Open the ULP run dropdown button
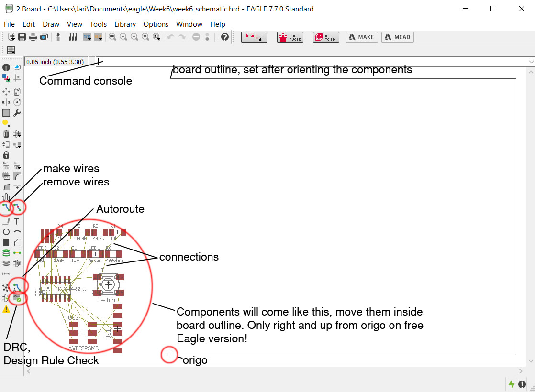The image size is (535, 392). (x=98, y=37)
